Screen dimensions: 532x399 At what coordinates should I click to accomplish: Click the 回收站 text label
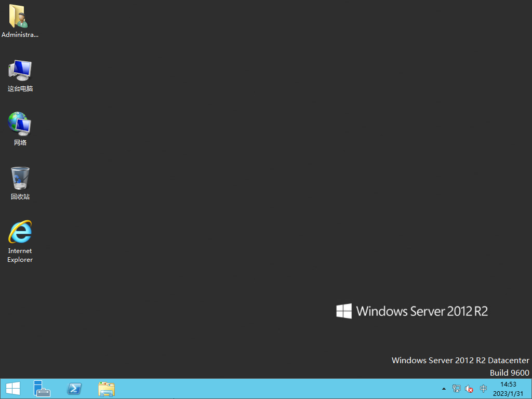click(x=20, y=197)
